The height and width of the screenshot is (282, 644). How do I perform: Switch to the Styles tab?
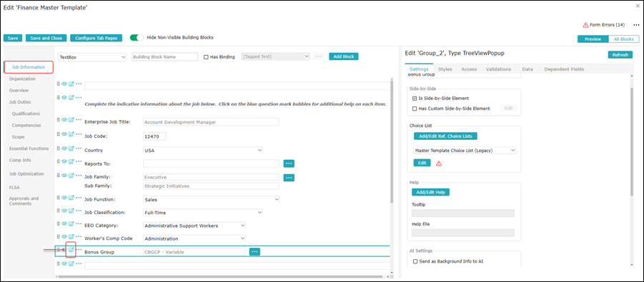point(445,69)
